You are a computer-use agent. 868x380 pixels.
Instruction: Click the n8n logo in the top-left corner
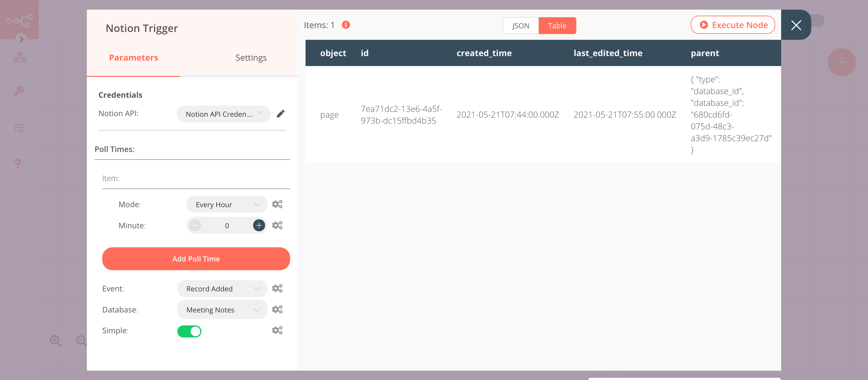pyautogui.click(x=19, y=19)
